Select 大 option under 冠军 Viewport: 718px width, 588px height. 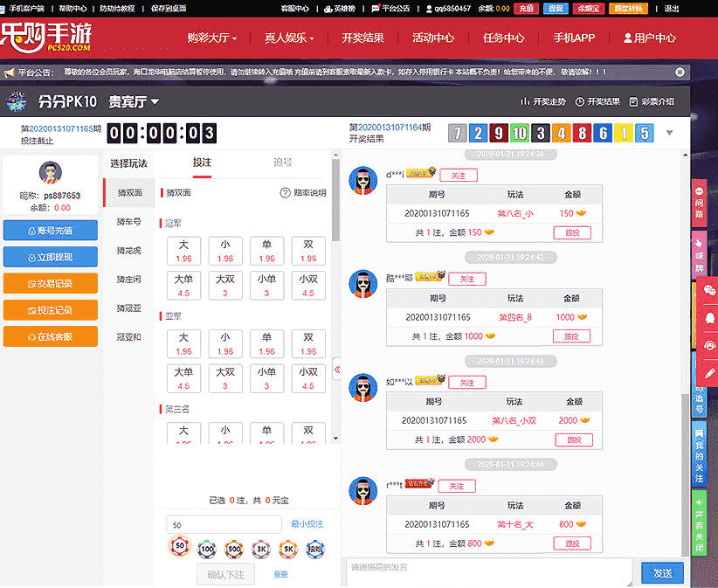click(183, 251)
